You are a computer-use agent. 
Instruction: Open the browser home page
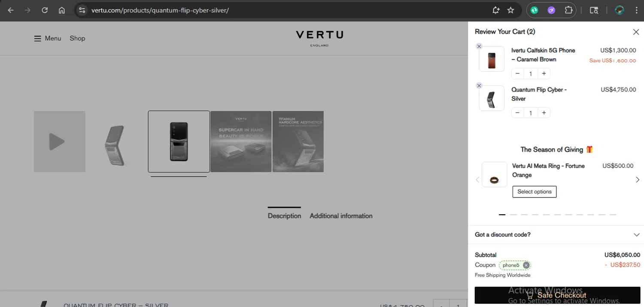(62, 10)
